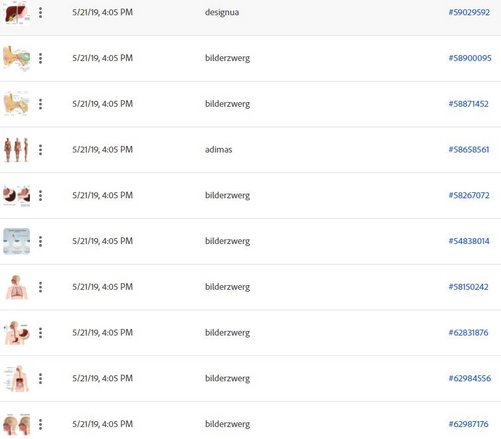The width and height of the screenshot is (501, 439).
Task: Follow the link #58658561
Action: pos(469,149)
